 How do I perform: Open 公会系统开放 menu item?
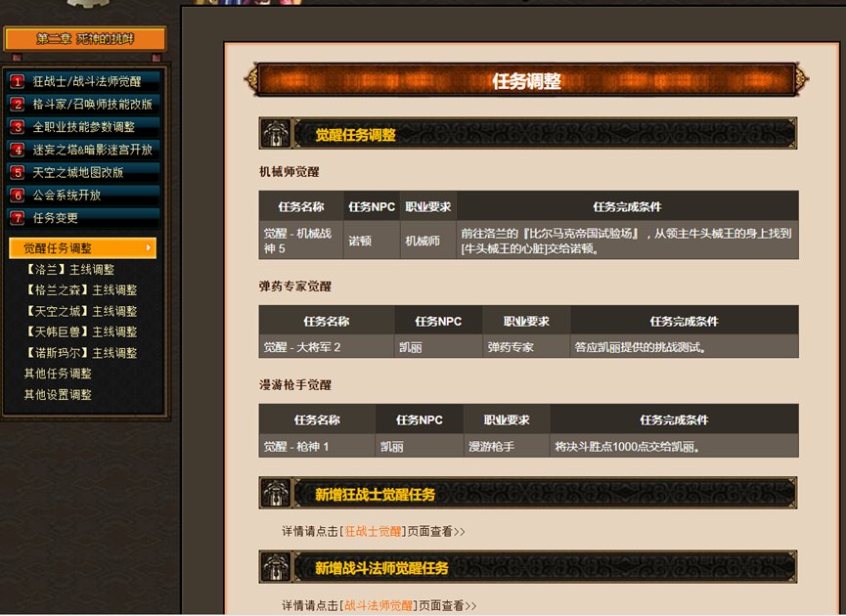(84, 195)
